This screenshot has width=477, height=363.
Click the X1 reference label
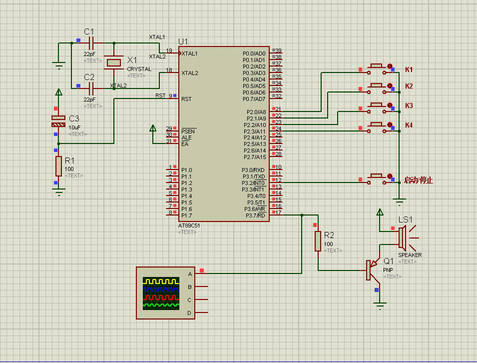point(132,60)
